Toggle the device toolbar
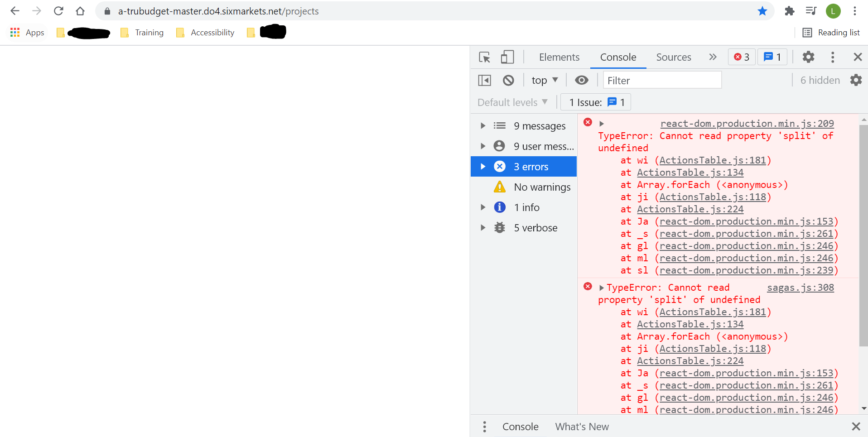The height and width of the screenshot is (437, 868). [507, 57]
